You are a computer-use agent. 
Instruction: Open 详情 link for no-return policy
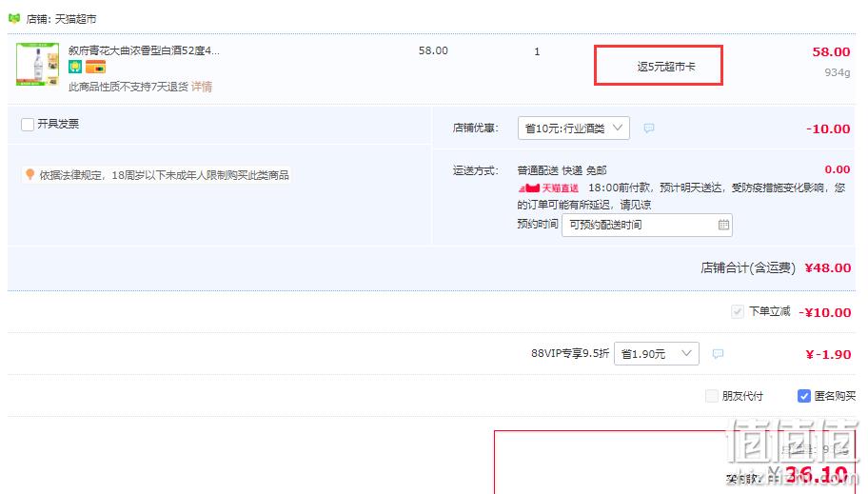(x=202, y=87)
